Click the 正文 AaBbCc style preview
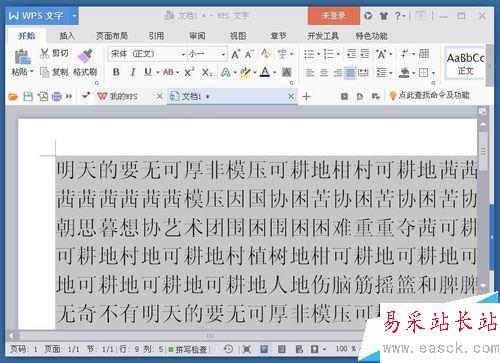This screenshot has width=500, height=363. tap(465, 63)
